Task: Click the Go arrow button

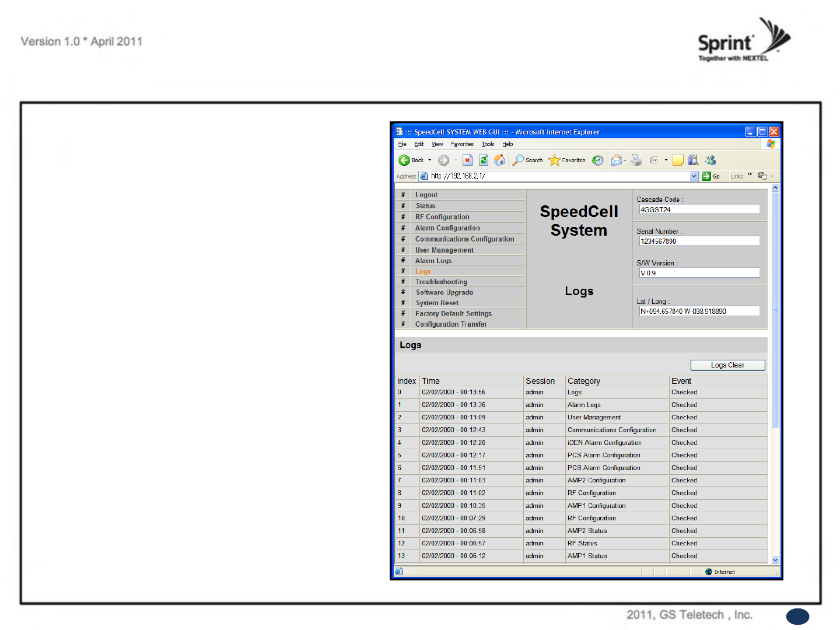Action: (706, 176)
